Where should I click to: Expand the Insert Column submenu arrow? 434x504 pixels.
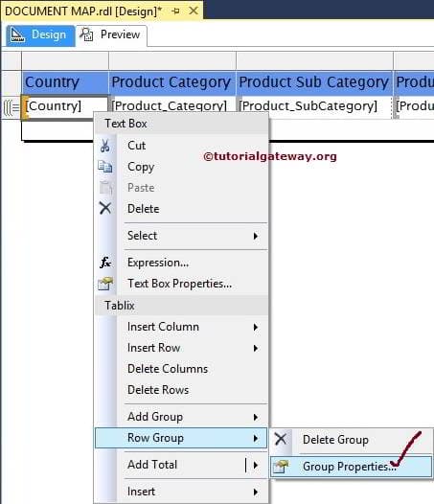256,327
